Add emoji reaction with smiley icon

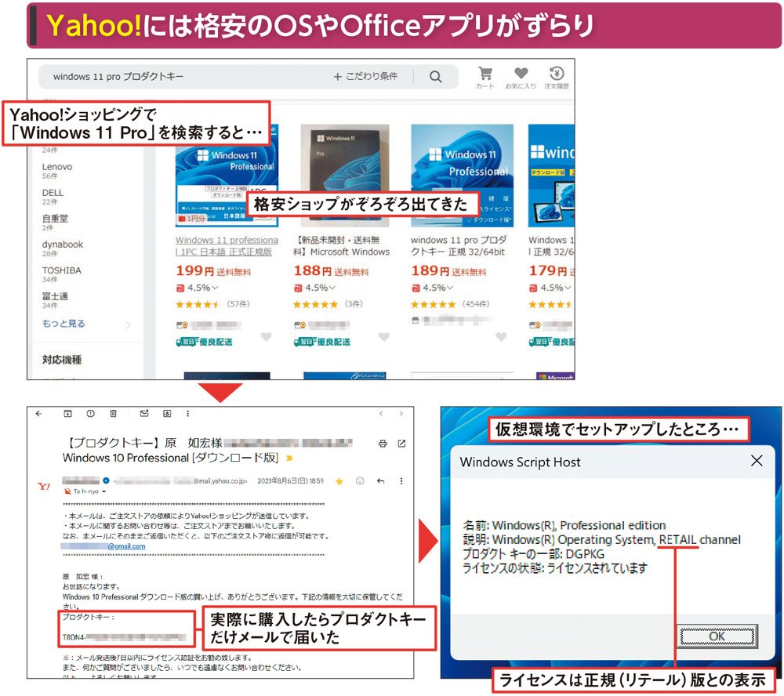pos(360,481)
